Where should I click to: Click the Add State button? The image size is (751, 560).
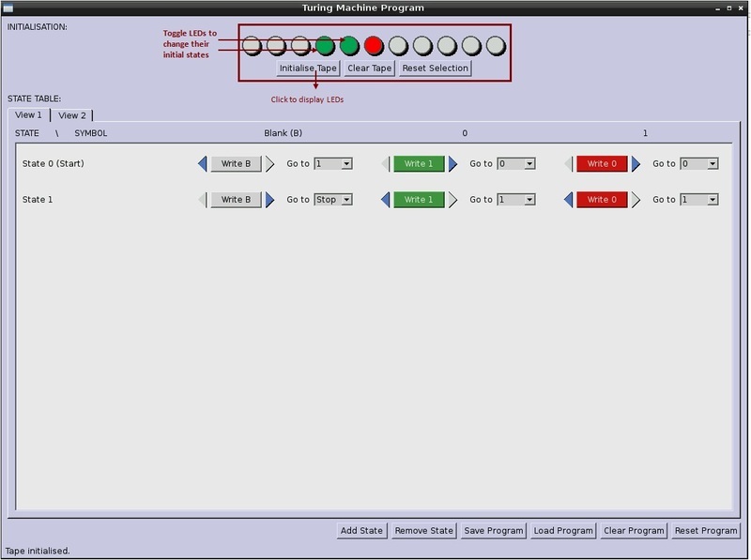(361, 531)
